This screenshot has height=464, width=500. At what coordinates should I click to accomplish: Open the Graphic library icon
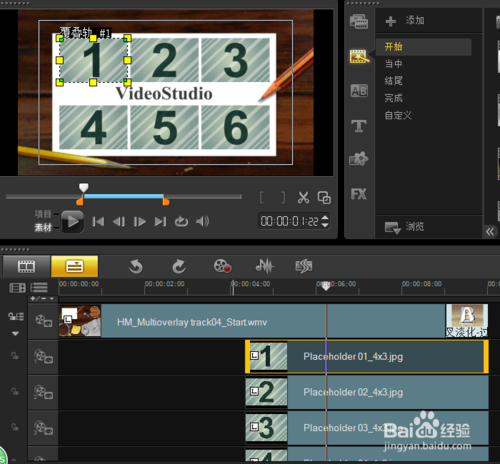click(359, 159)
